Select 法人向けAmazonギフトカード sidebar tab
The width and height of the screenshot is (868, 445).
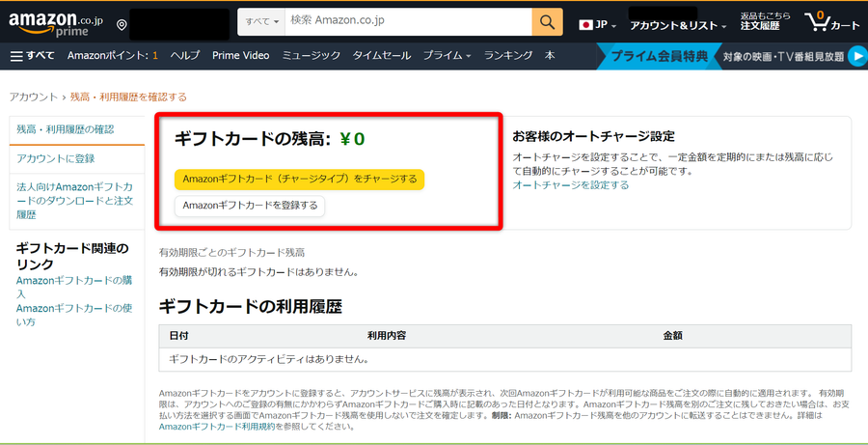(77, 201)
